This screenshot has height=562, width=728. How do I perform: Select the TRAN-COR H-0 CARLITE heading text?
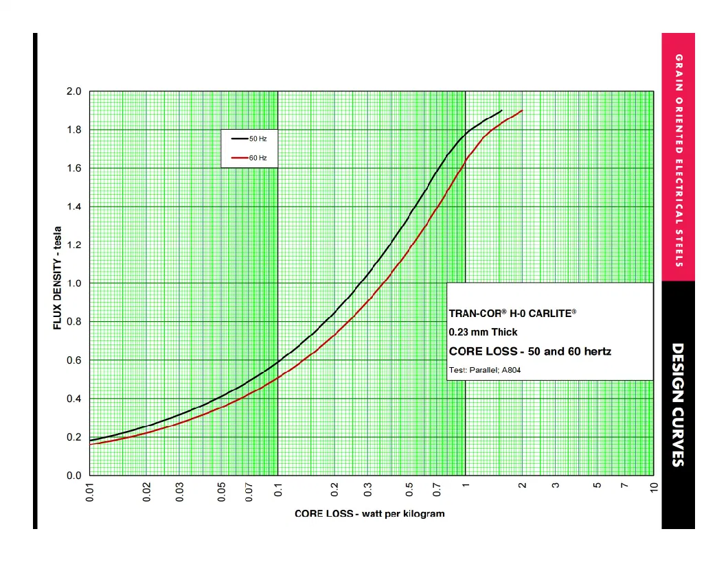(512, 313)
